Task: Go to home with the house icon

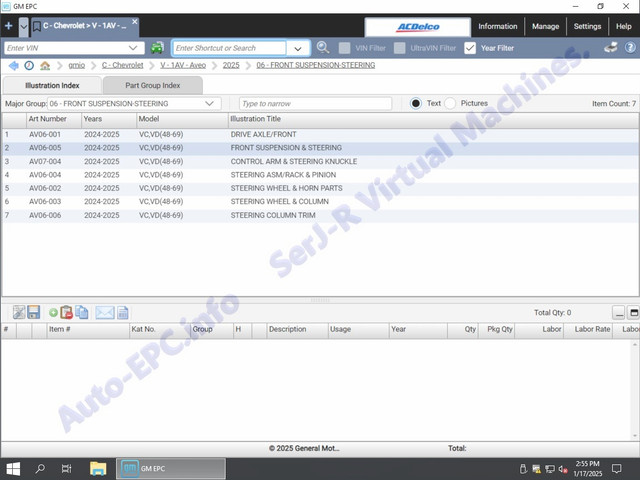Action: pos(45,65)
